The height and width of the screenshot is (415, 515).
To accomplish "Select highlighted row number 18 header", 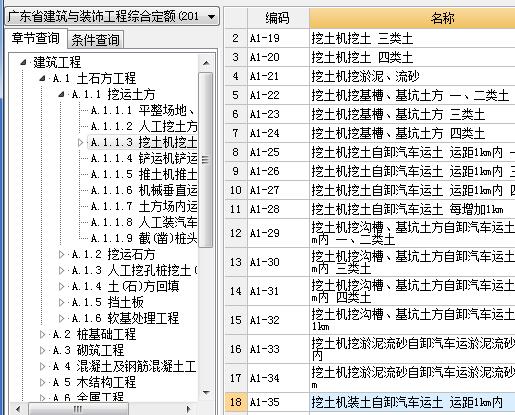I will coord(236,402).
